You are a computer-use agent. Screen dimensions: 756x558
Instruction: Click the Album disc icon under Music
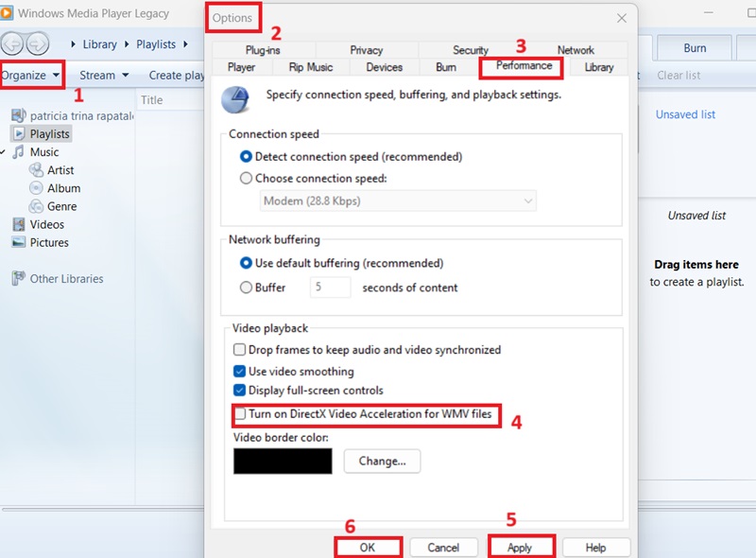coord(36,188)
